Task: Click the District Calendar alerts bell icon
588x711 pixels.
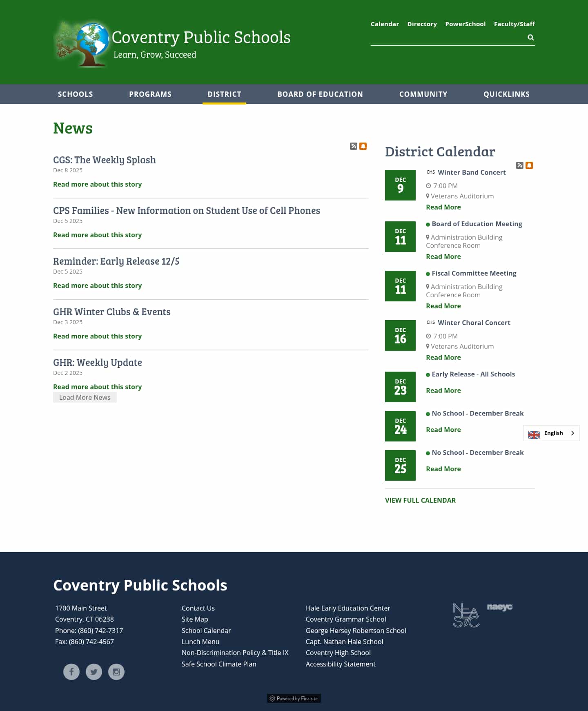Action: tap(529, 165)
